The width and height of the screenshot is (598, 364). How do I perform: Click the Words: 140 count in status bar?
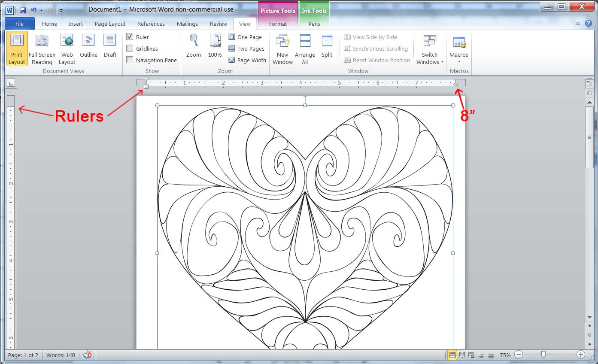[61, 355]
